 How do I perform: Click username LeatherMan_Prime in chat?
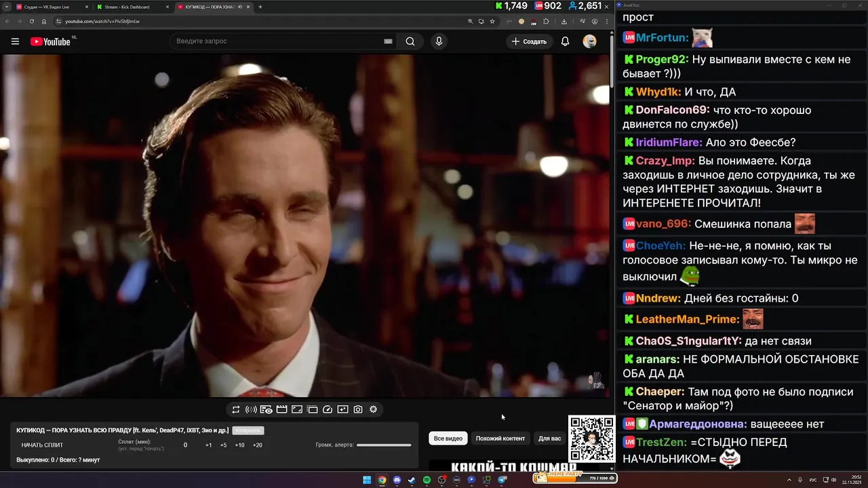(687, 319)
